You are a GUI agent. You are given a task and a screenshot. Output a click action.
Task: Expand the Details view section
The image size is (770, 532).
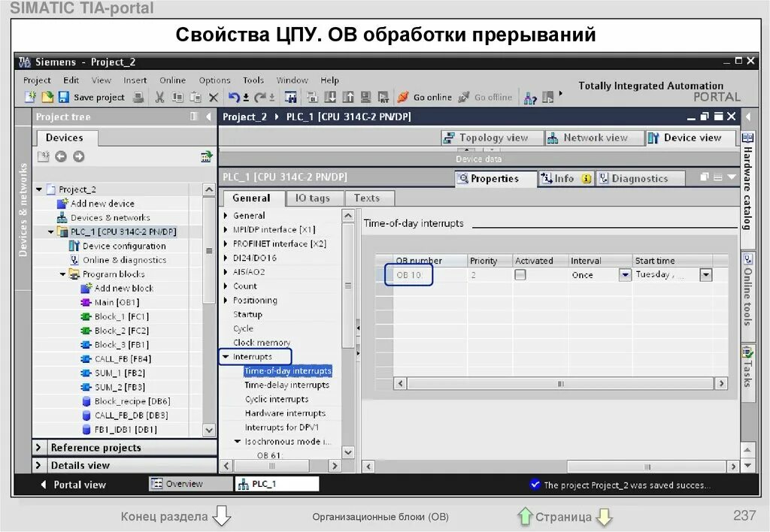click(38, 465)
